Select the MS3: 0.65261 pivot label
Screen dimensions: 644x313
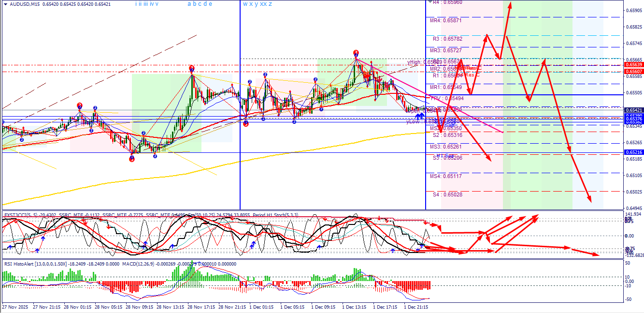[x=445, y=147]
